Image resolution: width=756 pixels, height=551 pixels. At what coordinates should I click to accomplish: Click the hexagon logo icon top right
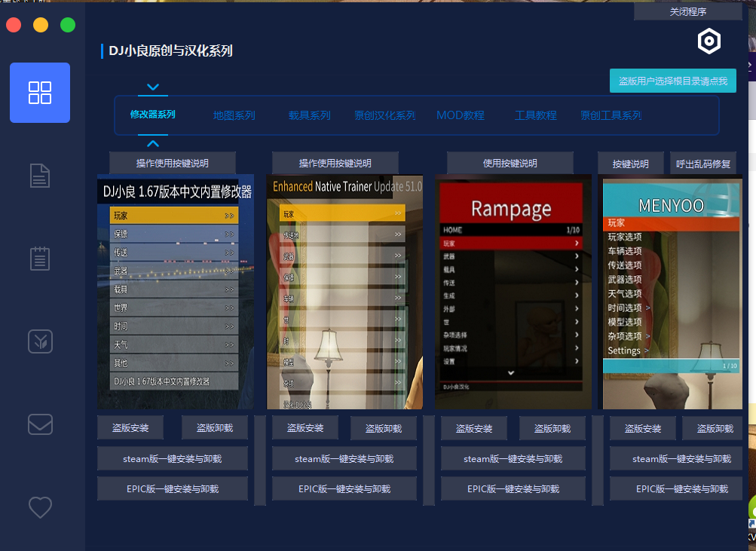point(709,41)
